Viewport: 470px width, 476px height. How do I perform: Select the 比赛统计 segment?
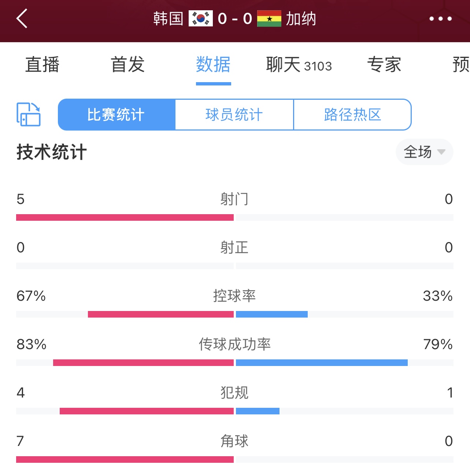click(x=116, y=114)
